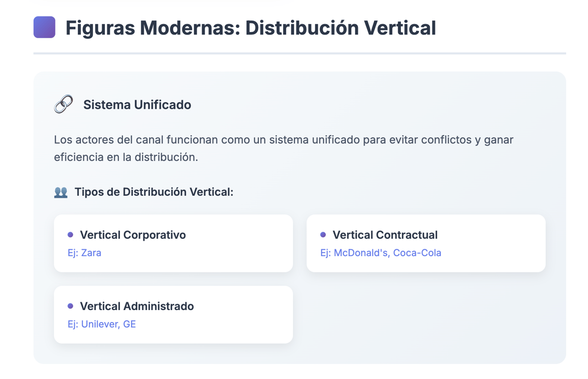The width and height of the screenshot is (588, 379).
Task: Select the Vertical Corporativo card heading
Action: point(133,235)
